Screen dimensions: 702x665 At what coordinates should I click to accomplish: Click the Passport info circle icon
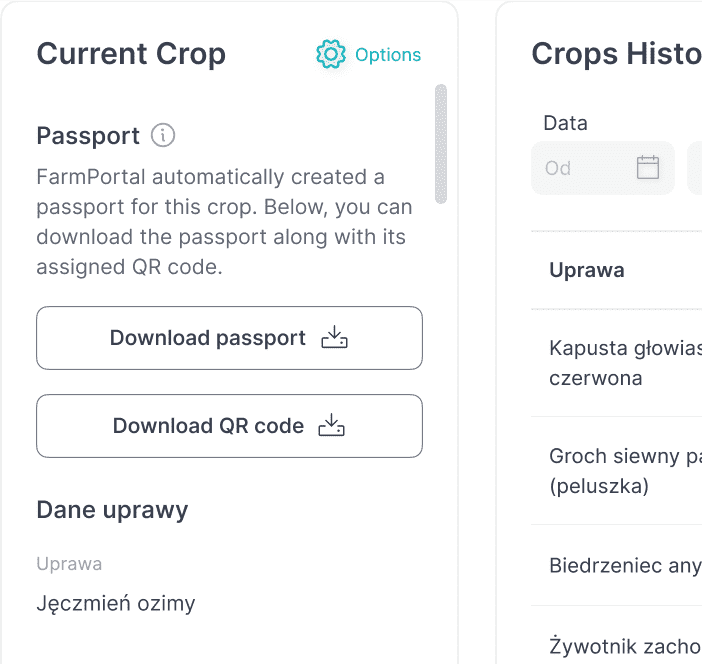163,135
